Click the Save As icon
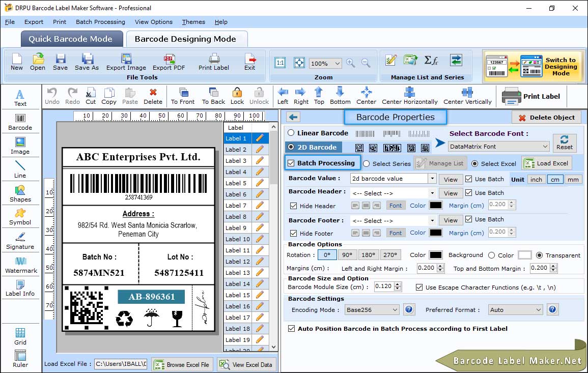 (87, 62)
